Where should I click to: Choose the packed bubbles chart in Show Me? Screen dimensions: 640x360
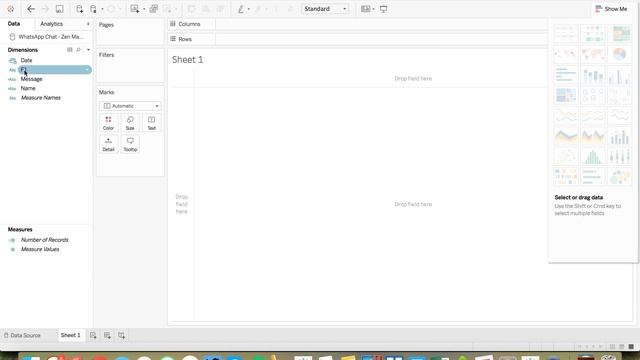pyautogui.click(x=620, y=177)
